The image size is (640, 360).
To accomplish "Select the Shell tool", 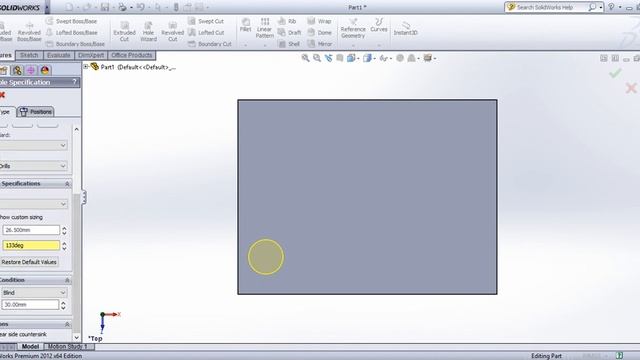I will 289,44.
